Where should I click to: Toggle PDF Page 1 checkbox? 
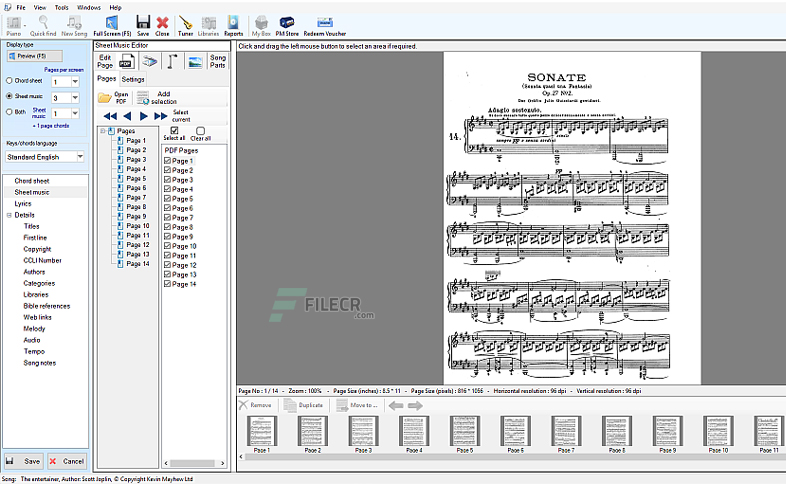168,161
